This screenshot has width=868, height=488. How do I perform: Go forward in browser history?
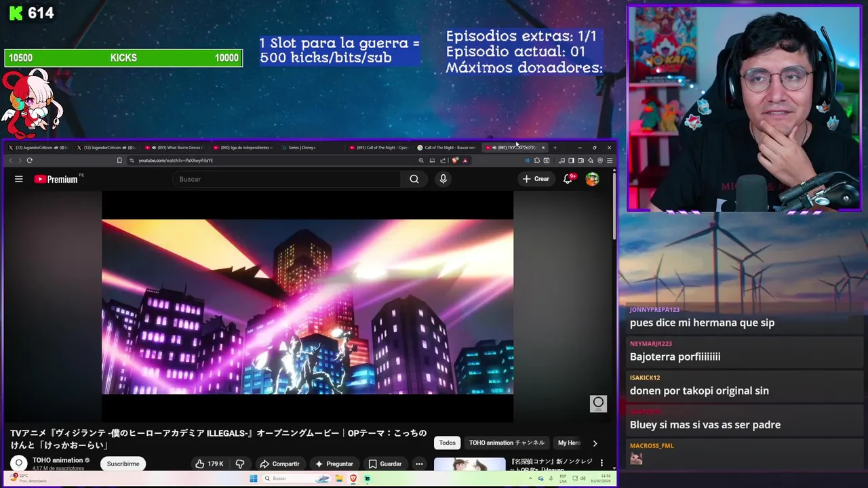coord(20,161)
